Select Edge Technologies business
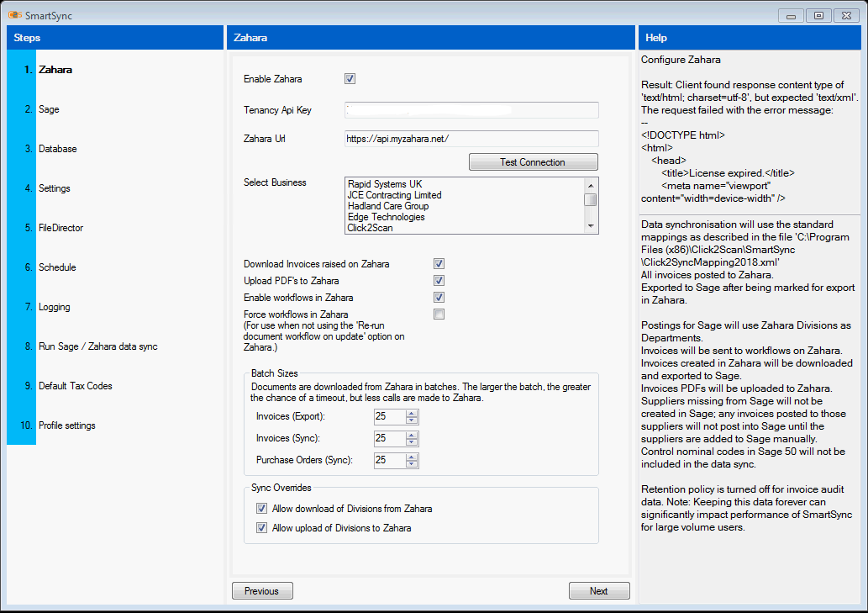Image resolution: width=868 pixels, height=613 pixels. (386, 217)
